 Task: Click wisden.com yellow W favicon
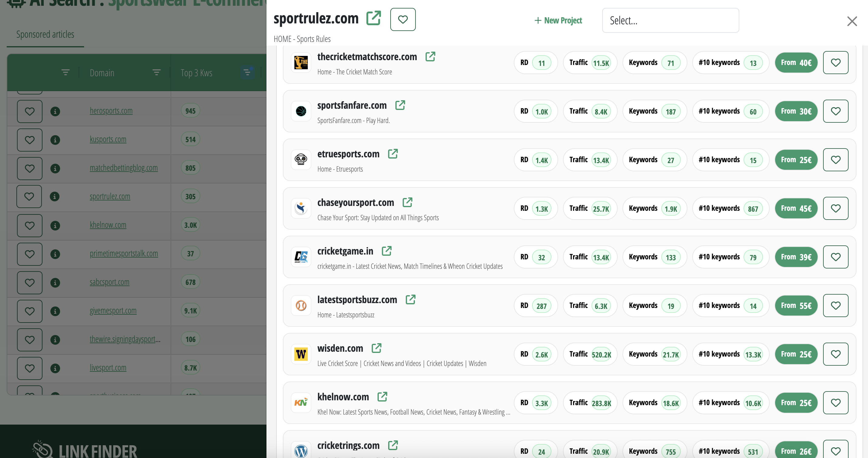301,354
